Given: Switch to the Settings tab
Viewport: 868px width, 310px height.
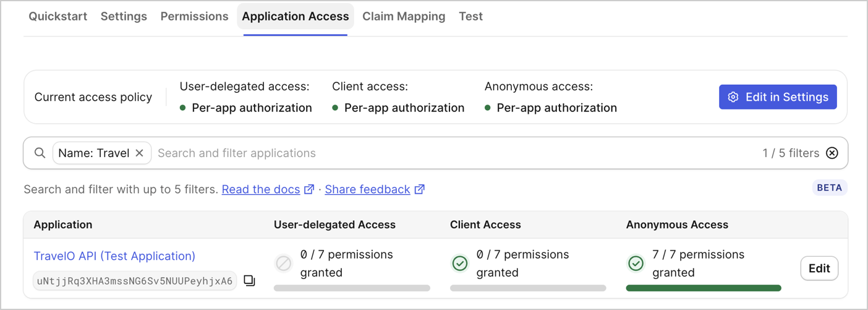Looking at the screenshot, I should tap(124, 17).
